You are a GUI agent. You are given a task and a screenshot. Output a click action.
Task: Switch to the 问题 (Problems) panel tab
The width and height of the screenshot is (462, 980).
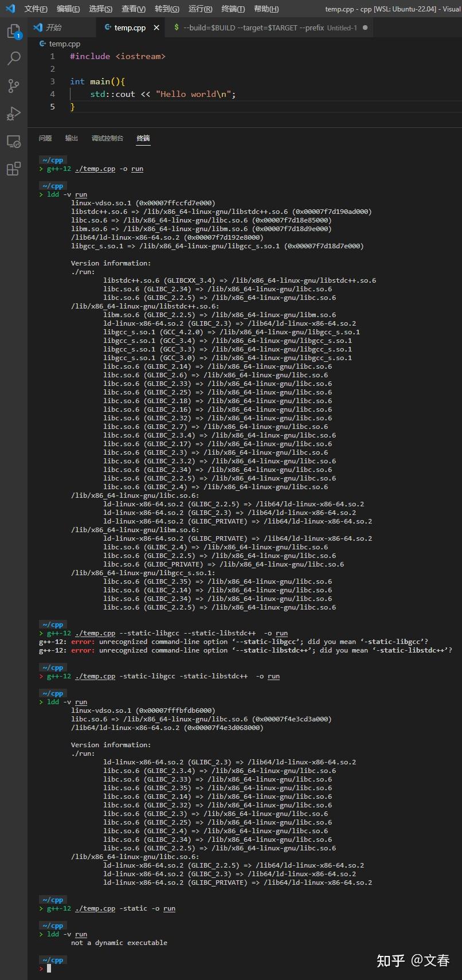coord(45,138)
